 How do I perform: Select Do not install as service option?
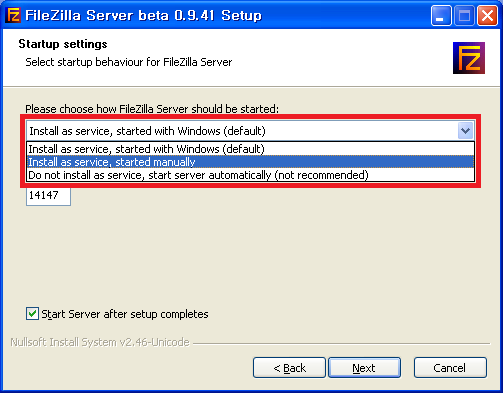click(x=250, y=175)
